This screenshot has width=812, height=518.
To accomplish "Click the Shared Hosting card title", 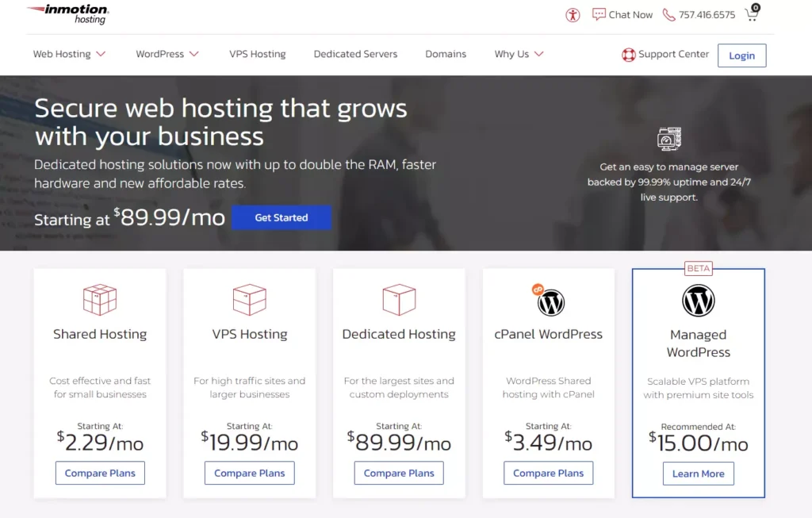I will 100,334.
